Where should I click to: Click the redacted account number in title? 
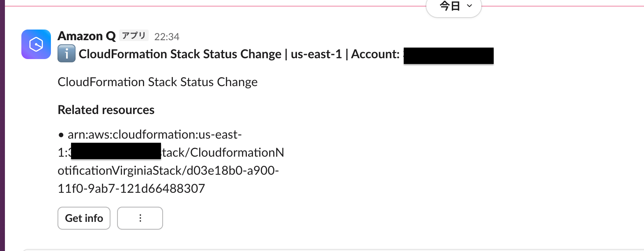pyautogui.click(x=448, y=56)
